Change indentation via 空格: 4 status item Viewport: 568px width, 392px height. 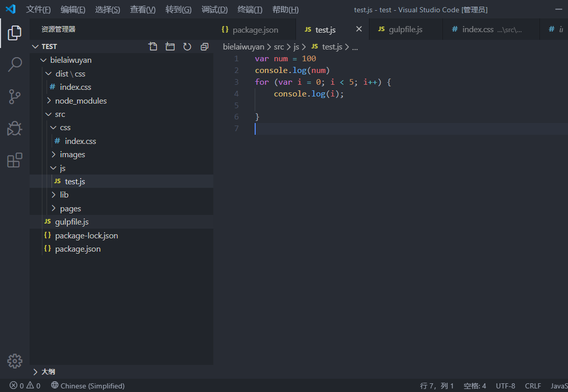(x=475, y=386)
